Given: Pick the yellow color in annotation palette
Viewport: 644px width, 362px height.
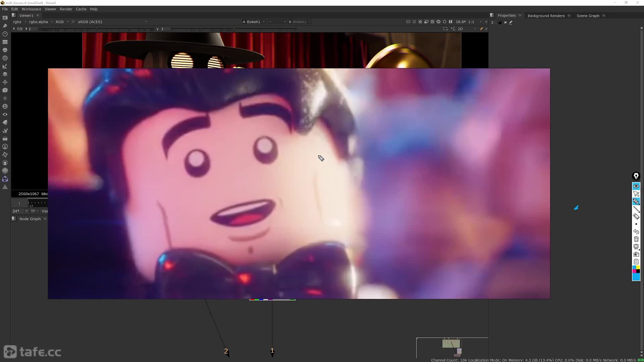Looking at the screenshot, I should click(638, 267).
